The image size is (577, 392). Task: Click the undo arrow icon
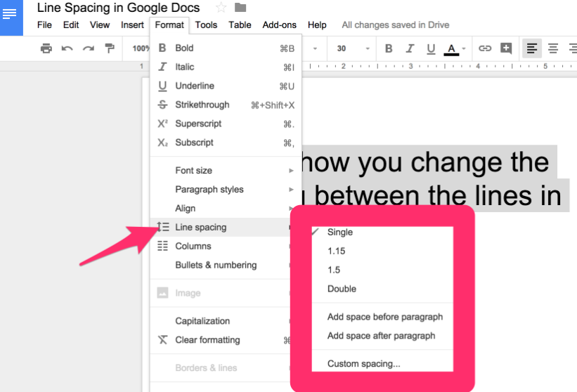coord(67,48)
